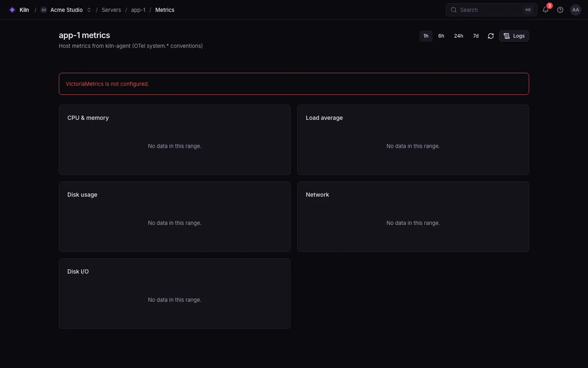
Task: Click the magnifier icon in search box
Action: point(454,10)
